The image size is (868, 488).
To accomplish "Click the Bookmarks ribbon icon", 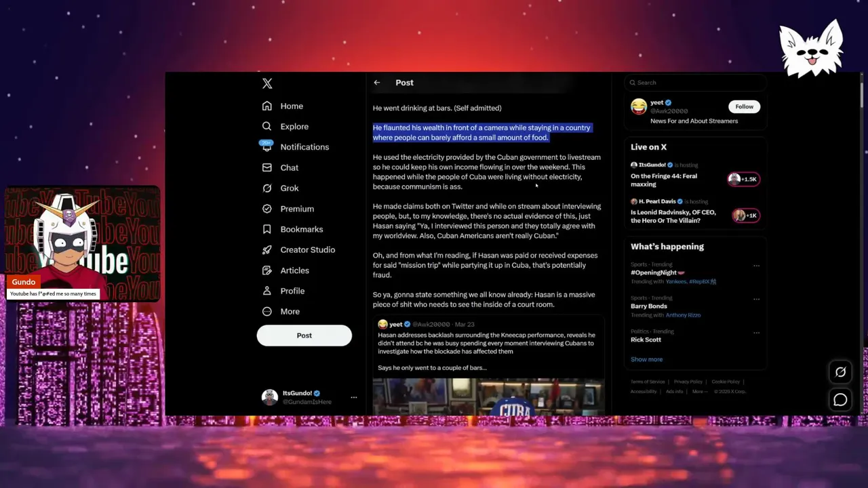I will [x=267, y=229].
